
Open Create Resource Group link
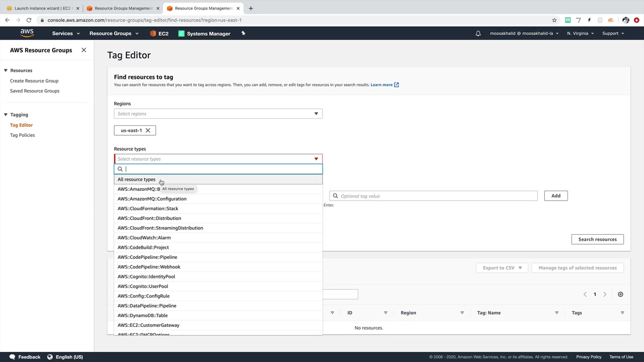coord(34,81)
